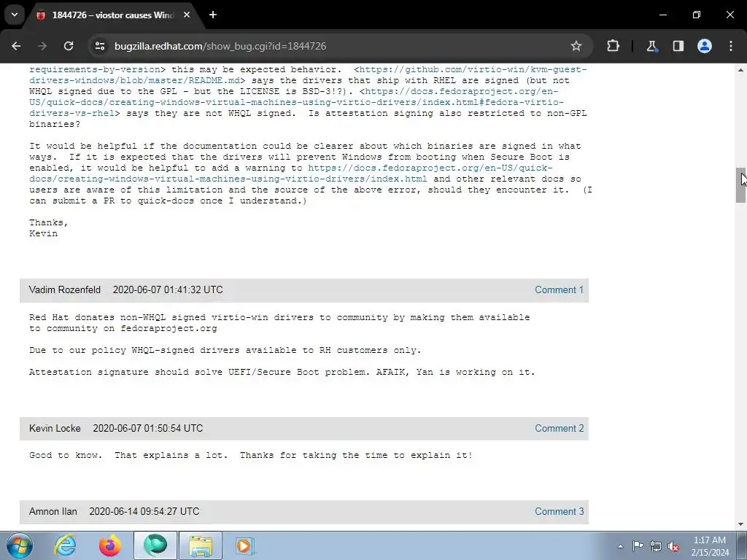The width and height of the screenshot is (747, 560).
Task: Open Chrome's three-dot menu
Action: (731, 46)
